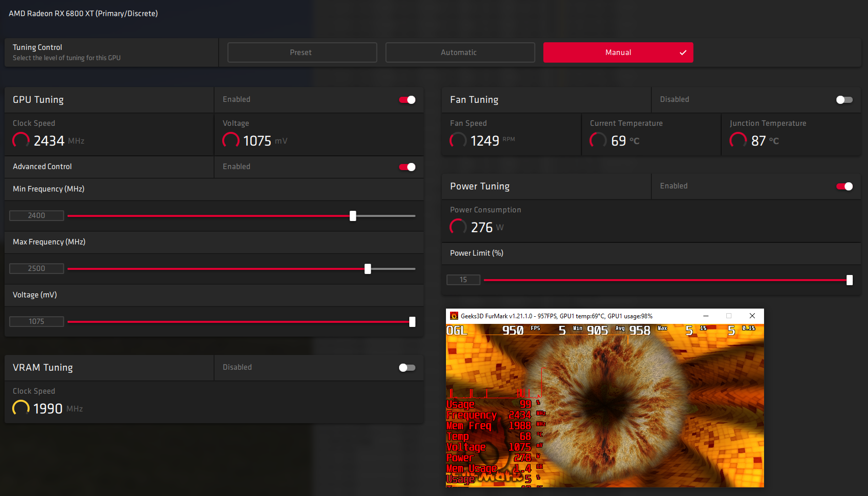Click the Power Consumption gauge icon

458,227
